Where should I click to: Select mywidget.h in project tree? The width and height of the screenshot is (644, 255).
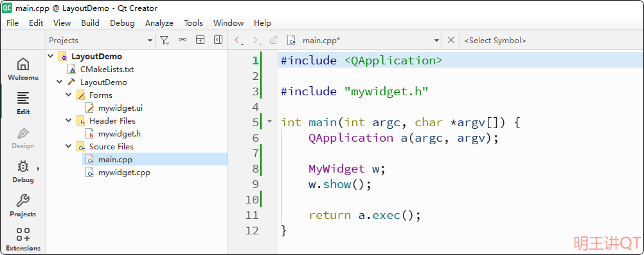(x=120, y=134)
